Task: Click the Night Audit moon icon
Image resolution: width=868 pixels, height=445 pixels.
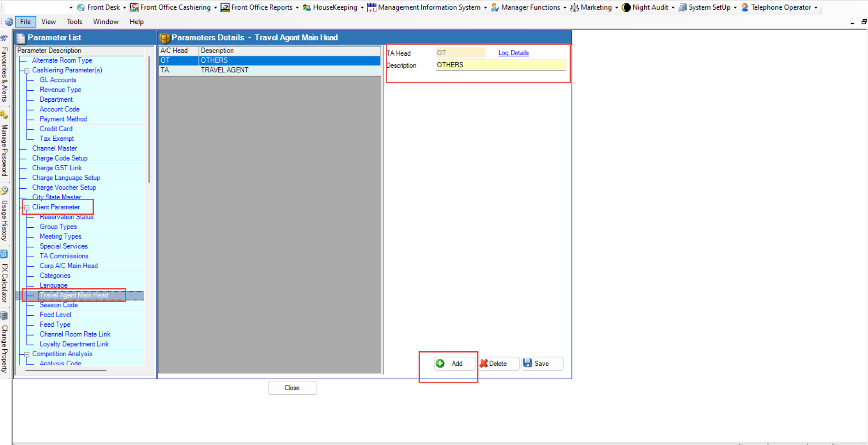Action: (x=626, y=7)
